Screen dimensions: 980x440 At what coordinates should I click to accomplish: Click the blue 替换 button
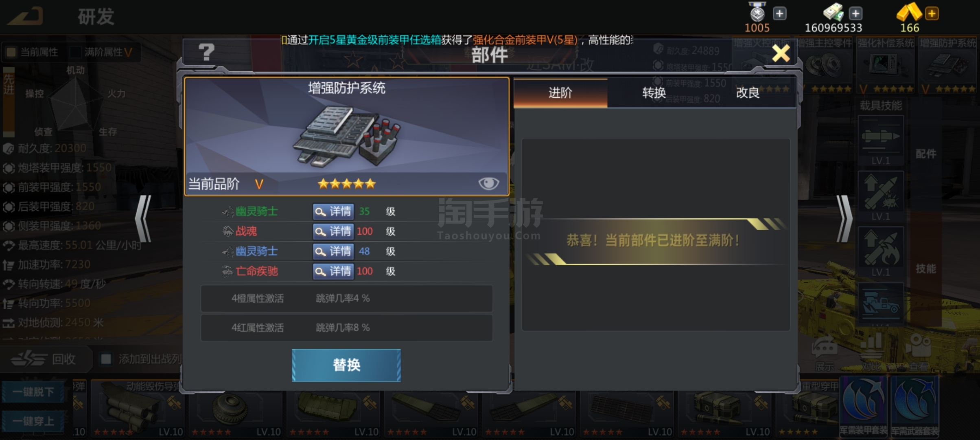tap(346, 365)
